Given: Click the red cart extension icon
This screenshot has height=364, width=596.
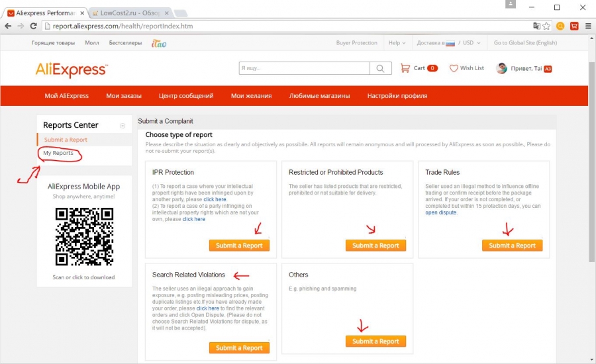Looking at the screenshot, I should point(574,26).
